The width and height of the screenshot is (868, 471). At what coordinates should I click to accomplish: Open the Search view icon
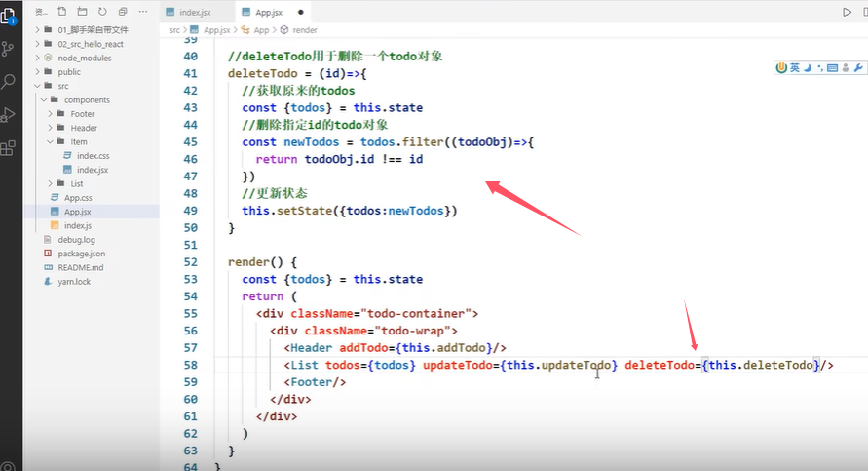(x=8, y=82)
